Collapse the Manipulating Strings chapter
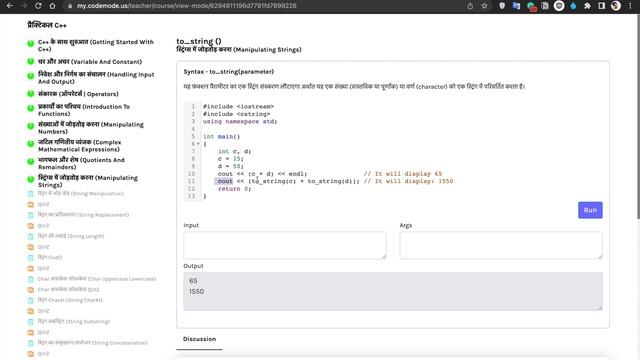Viewport: 640px width, 360px height. (x=88, y=181)
